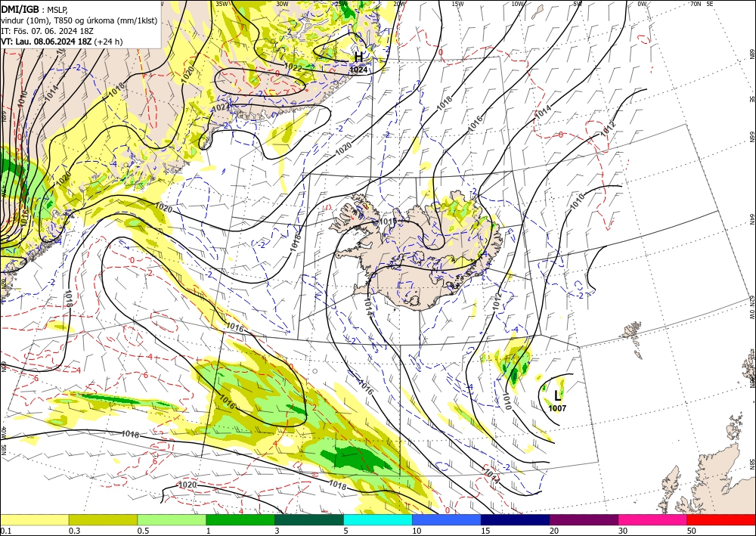756x536 pixels.
Task: Click the 30W longitude label at the top
Action: [x=283, y=4]
